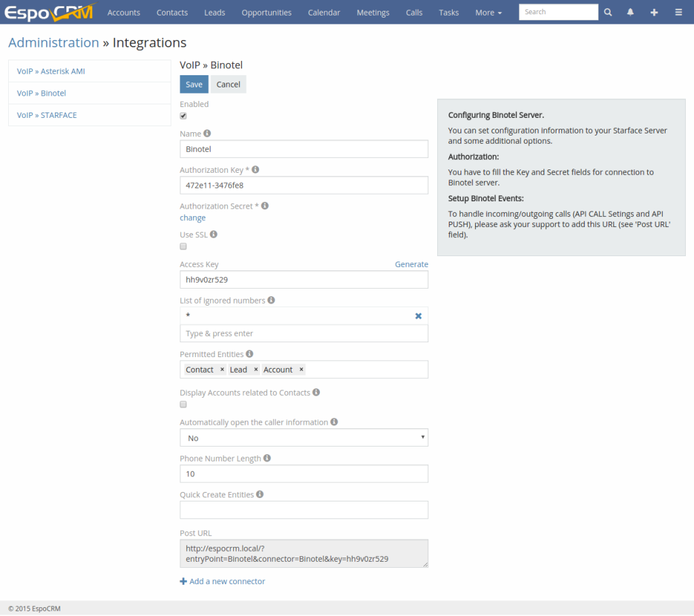Click the Permitted Entities tag field

pos(304,369)
